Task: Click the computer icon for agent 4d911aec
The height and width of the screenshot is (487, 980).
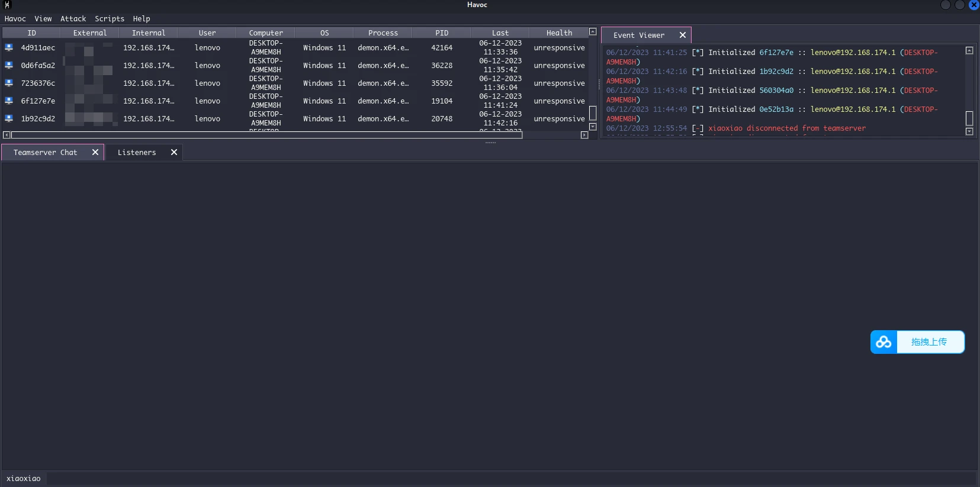Action: (9, 47)
